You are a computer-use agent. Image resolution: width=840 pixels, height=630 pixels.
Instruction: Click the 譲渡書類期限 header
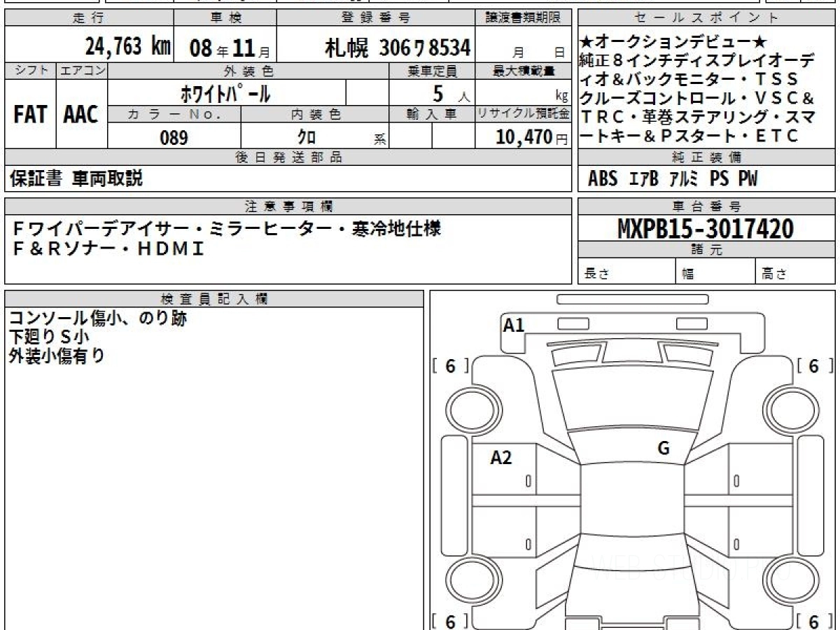[x=524, y=18]
